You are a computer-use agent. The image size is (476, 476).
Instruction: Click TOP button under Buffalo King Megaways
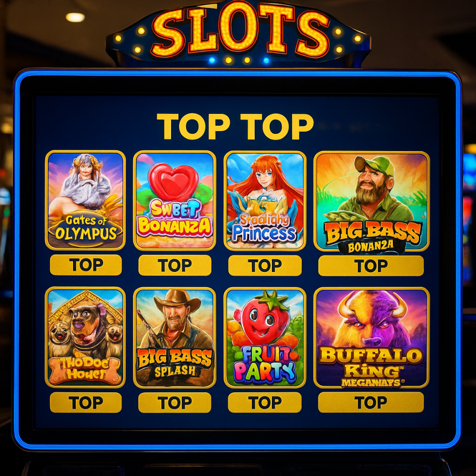pos(371,402)
